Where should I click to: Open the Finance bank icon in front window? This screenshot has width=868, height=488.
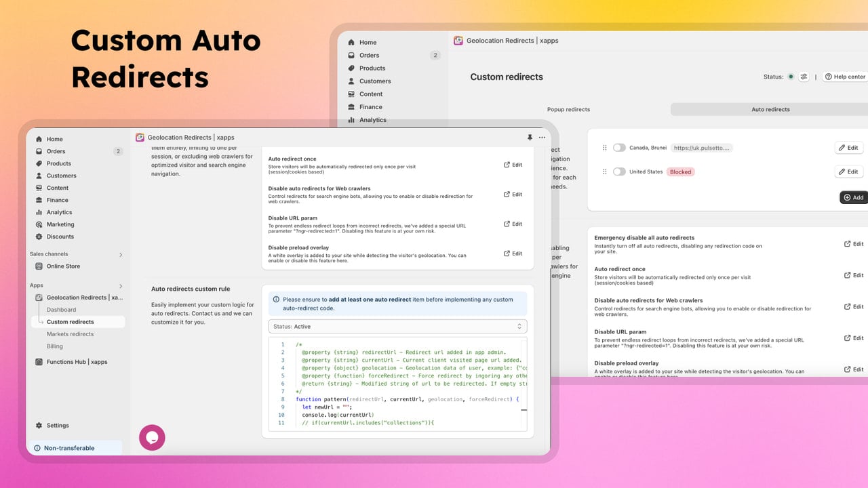click(39, 200)
